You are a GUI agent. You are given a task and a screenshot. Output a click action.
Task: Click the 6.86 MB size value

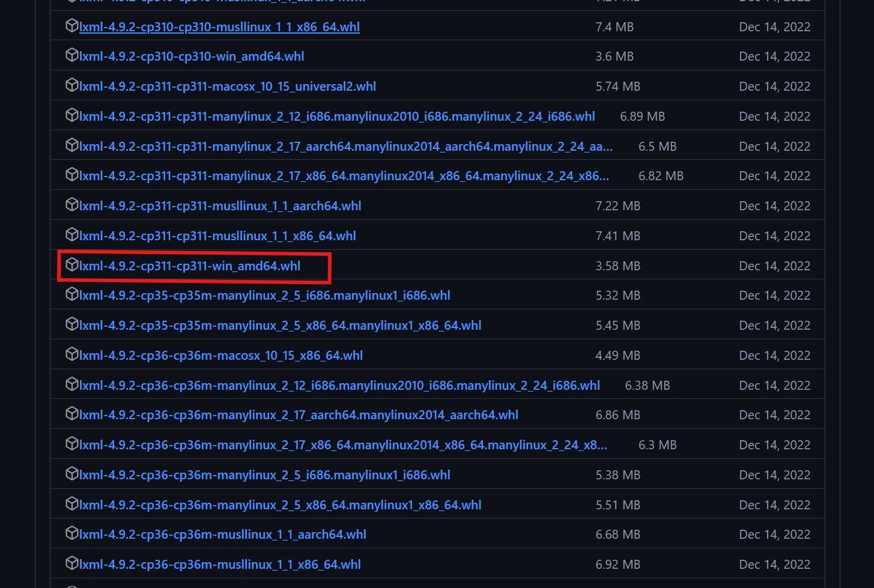click(618, 415)
